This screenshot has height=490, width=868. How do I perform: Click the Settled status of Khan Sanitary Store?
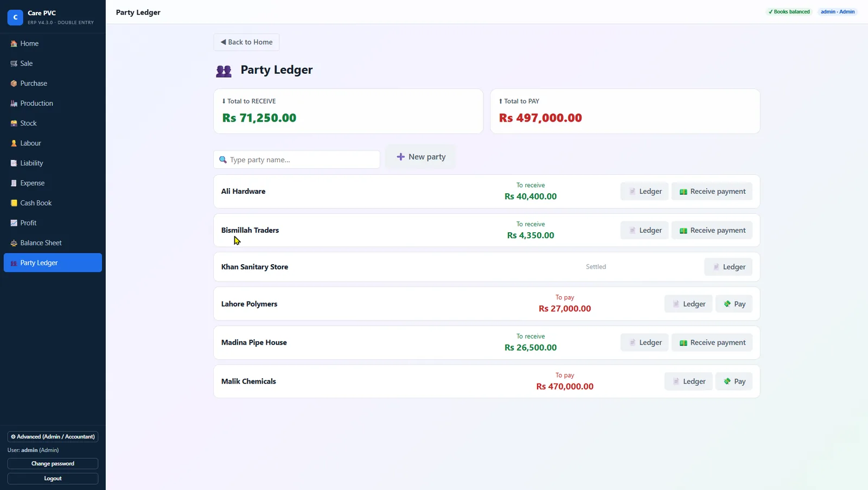[x=596, y=267]
